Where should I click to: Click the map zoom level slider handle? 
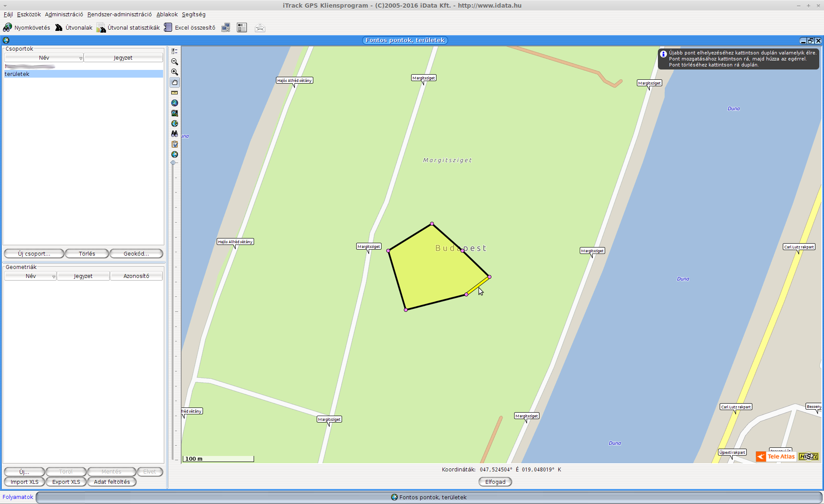coord(173,163)
